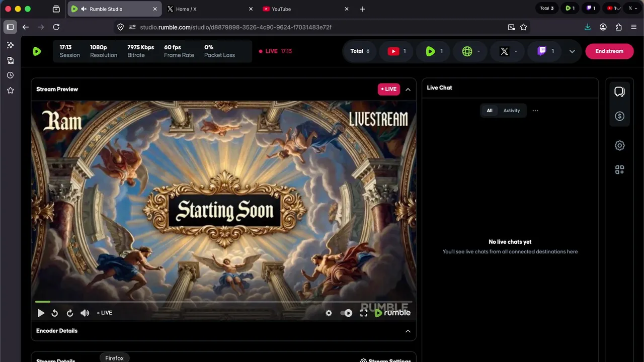Open the Firefox downloads panel
The image size is (644, 362).
[588, 27]
